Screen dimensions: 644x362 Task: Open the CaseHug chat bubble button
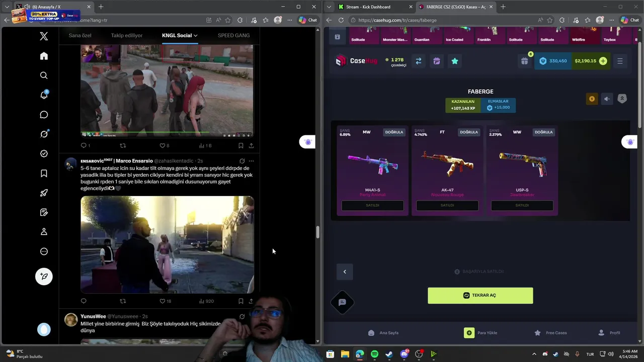342,302
